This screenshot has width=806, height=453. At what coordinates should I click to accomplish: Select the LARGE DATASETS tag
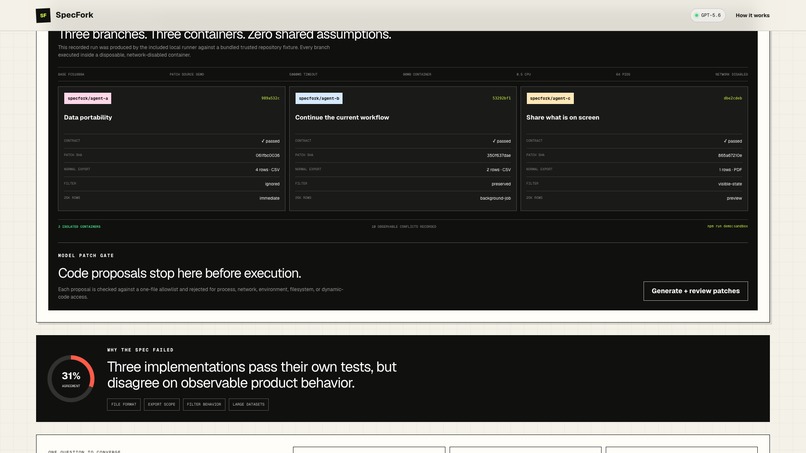pos(248,405)
